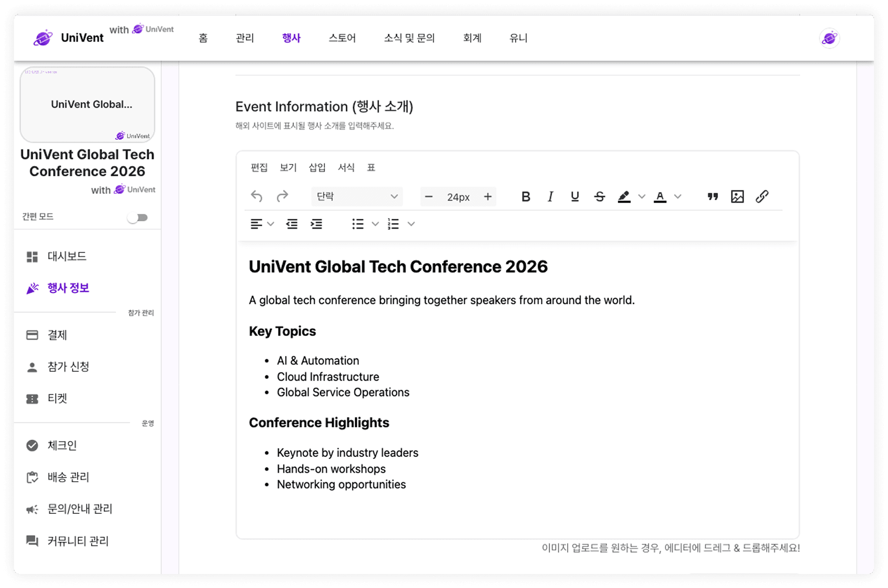Open the profile avatar at top right

pos(829,38)
